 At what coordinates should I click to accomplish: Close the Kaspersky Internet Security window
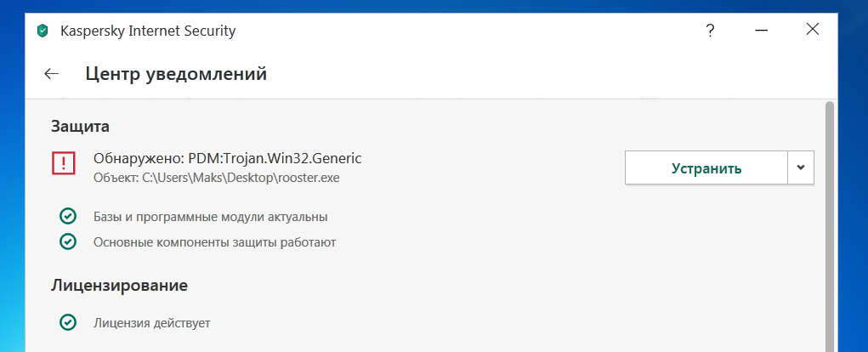tap(812, 31)
